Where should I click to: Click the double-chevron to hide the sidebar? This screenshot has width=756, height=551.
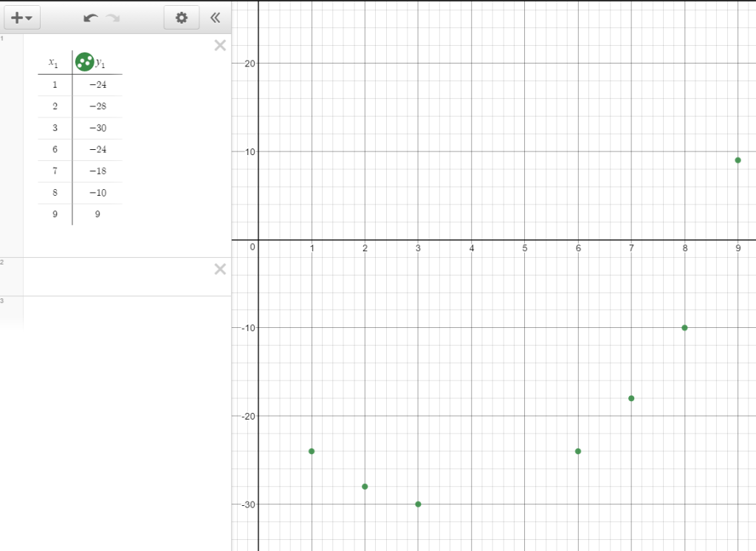click(x=215, y=16)
